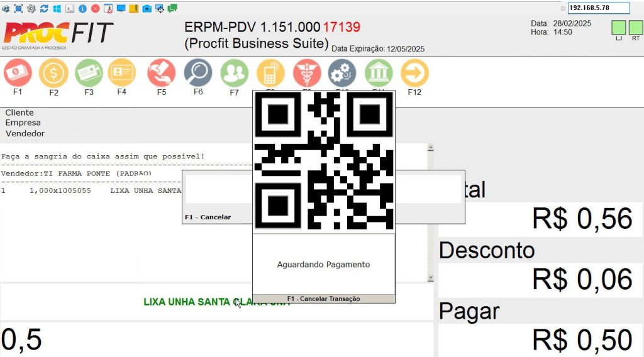Click the window with red X icon
644x357 pixels.
click(108, 8)
